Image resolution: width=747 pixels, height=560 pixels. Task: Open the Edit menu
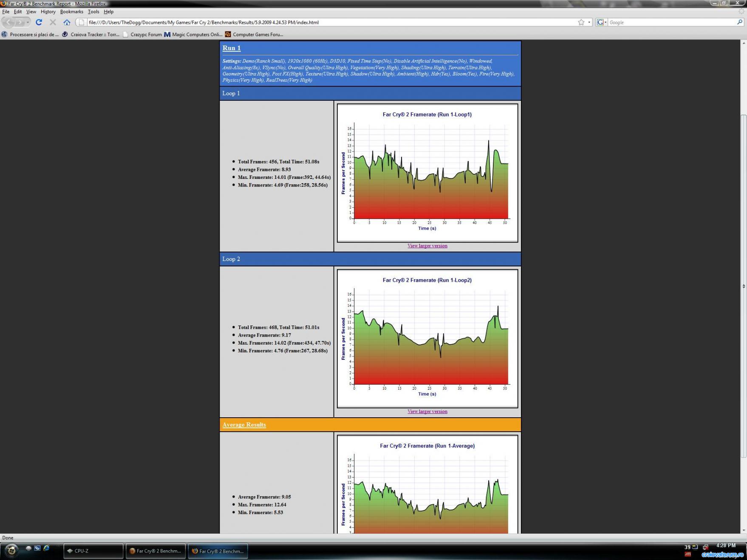click(x=17, y=11)
